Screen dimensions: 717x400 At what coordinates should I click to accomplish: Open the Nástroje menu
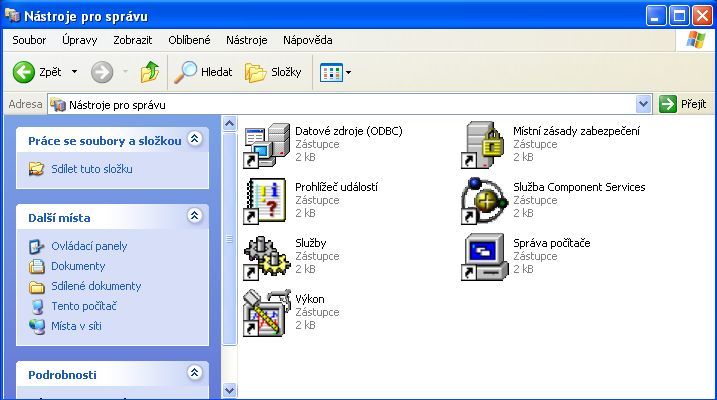(x=246, y=40)
